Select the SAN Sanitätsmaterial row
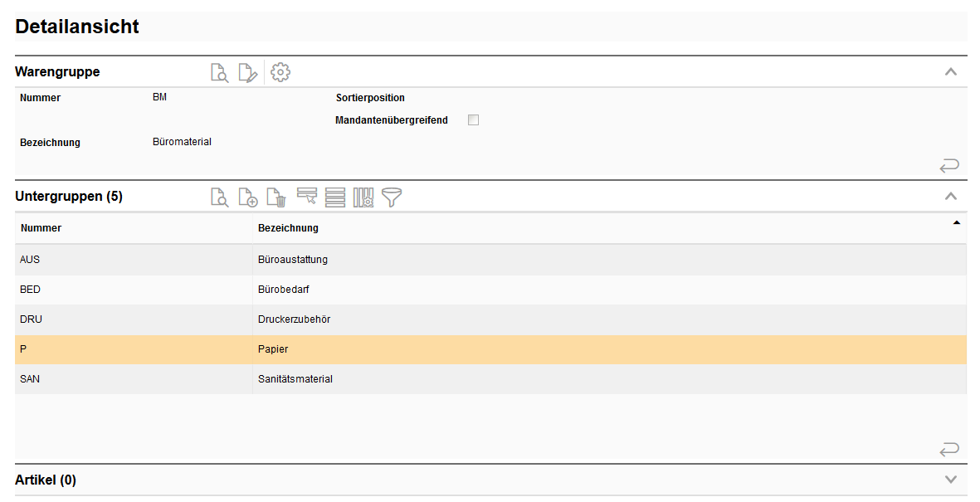Image resolution: width=980 pixels, height=502 pixels. pyautogui.click(x=295, y=379)
